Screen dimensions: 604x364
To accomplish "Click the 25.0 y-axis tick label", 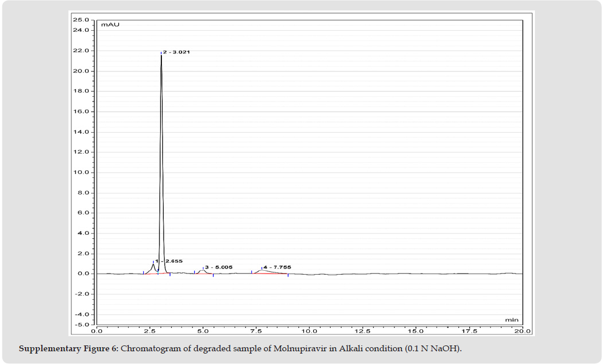I will [80, 20].
